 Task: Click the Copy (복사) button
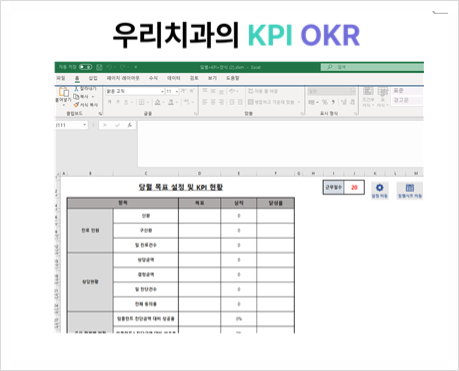pyautogui.click(x=81, y=97)
